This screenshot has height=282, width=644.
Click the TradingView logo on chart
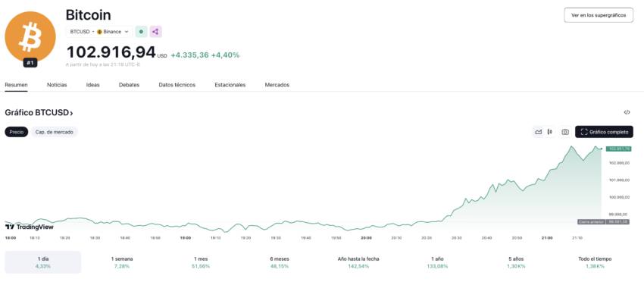coord(29,227)
